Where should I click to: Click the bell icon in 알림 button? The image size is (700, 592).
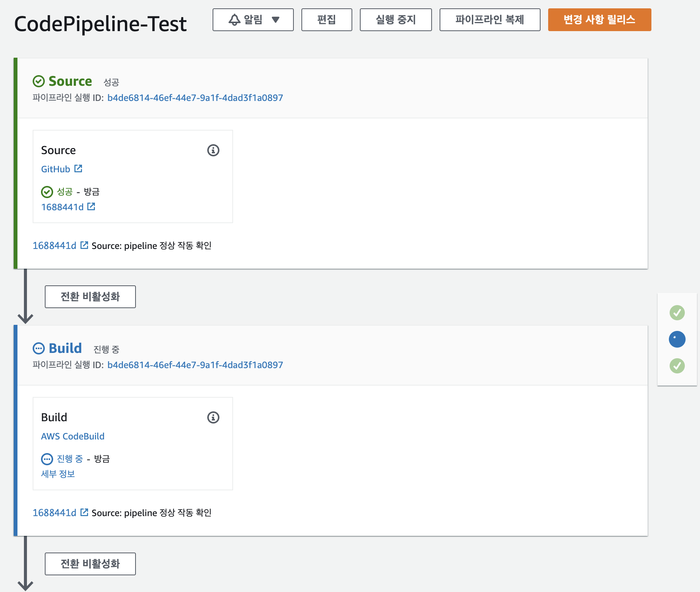coord(235,20)
